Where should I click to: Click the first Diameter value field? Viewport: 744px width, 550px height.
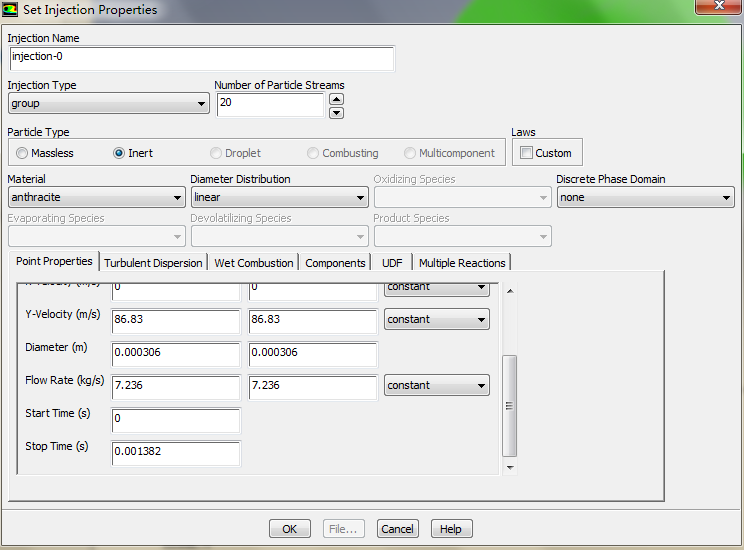(176, 354)
